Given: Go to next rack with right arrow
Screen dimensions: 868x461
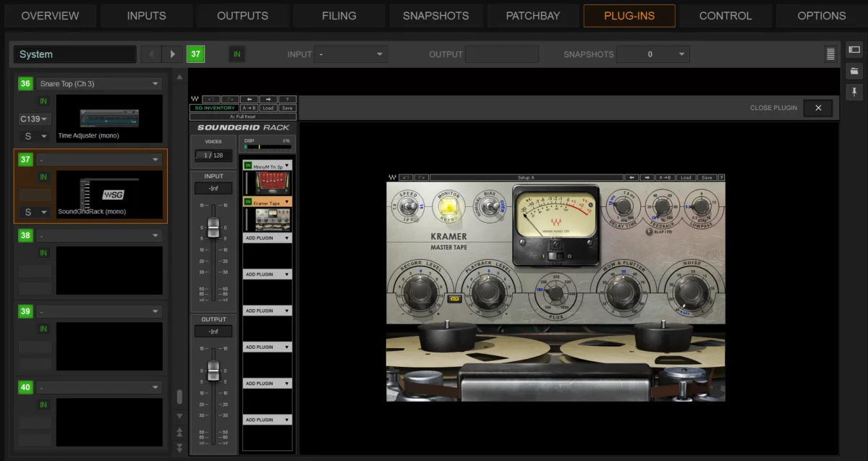Looking at the screenshot, I should tap(172, 54).
